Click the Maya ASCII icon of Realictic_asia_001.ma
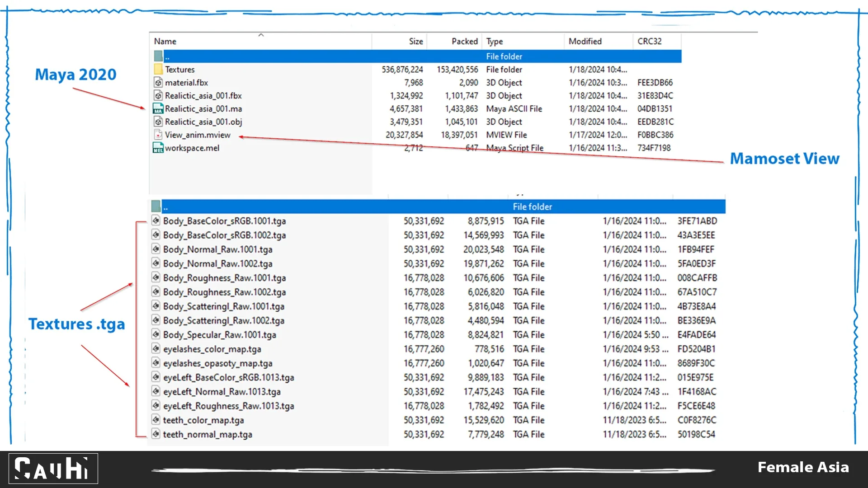Viewport: 868px width, 488px height. click(158, 108)
